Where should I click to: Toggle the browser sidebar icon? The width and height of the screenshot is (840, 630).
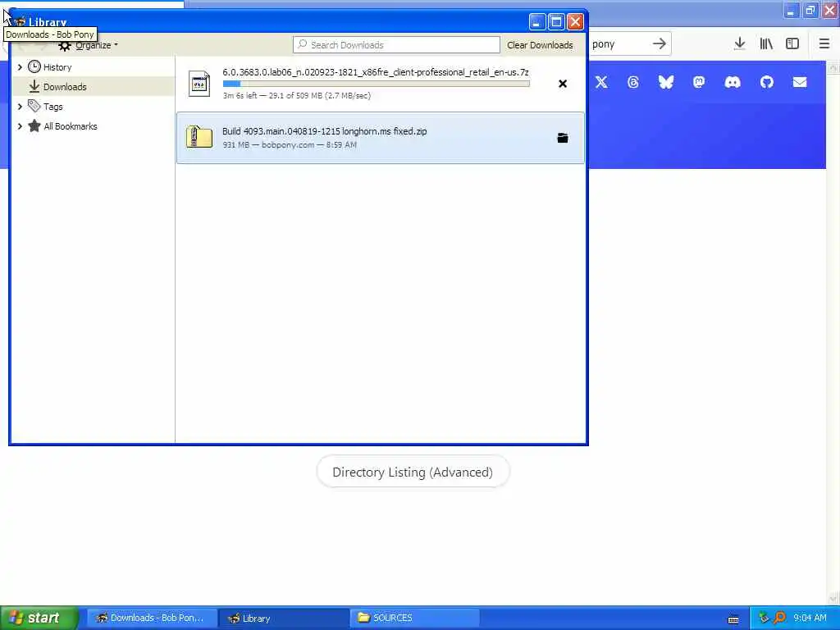click(792, 44)
